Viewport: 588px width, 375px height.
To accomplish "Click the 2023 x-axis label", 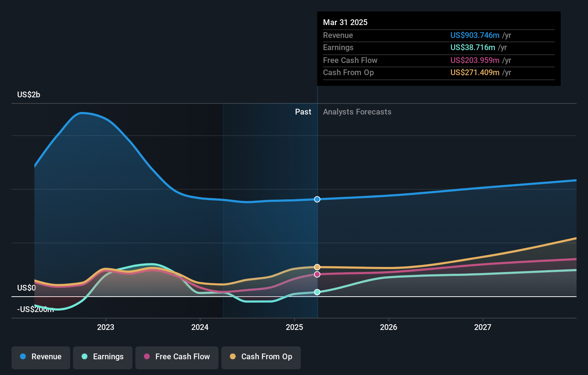I will click(x=106, y=327).
